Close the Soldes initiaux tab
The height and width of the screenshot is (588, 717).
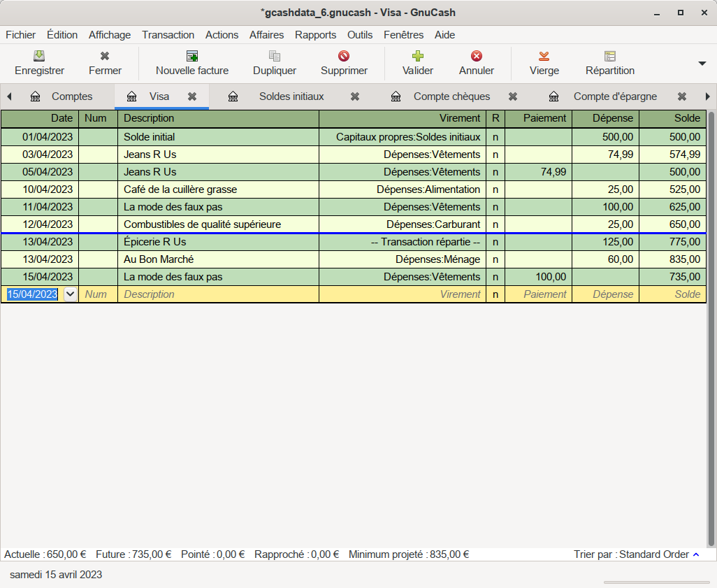pyautogui.click(x=355, y=96)
